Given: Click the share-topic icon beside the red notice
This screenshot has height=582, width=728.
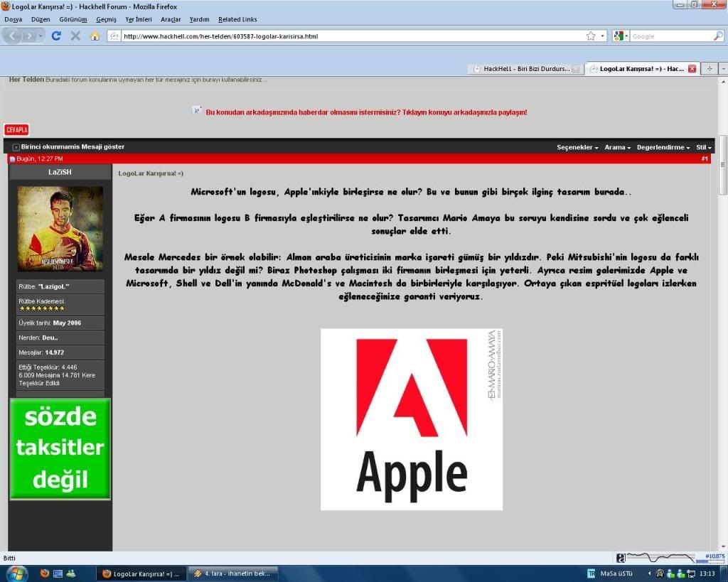Looking at the screenshot, I should (197, 110).
